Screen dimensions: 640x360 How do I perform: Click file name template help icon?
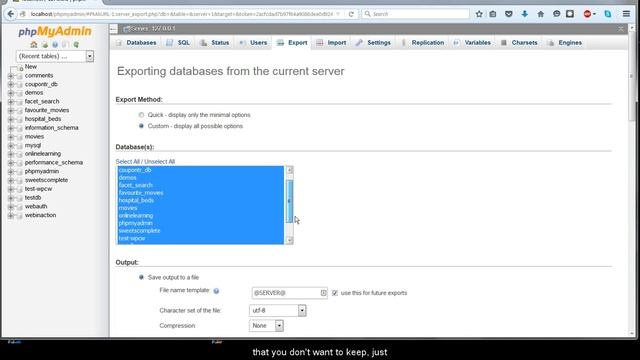(216, 291)
